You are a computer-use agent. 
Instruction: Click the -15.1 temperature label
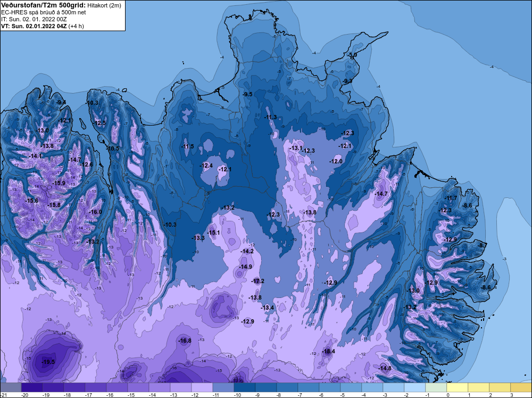coord(213,233)
